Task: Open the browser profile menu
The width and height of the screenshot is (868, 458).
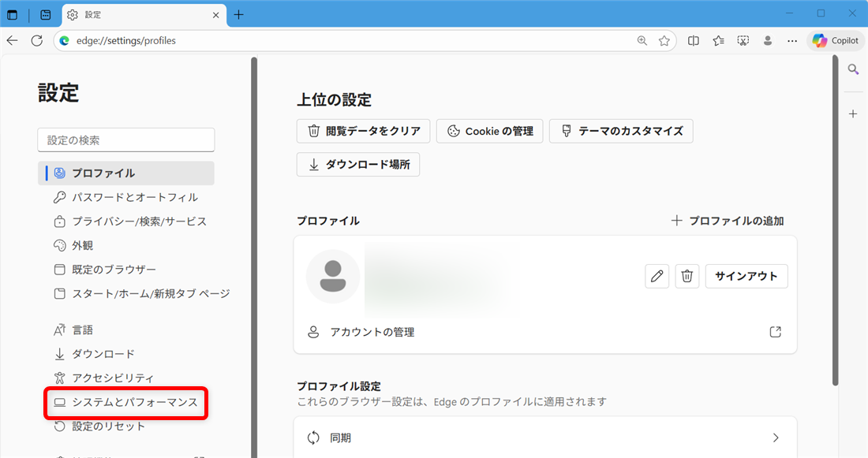Action: point(767,40)
